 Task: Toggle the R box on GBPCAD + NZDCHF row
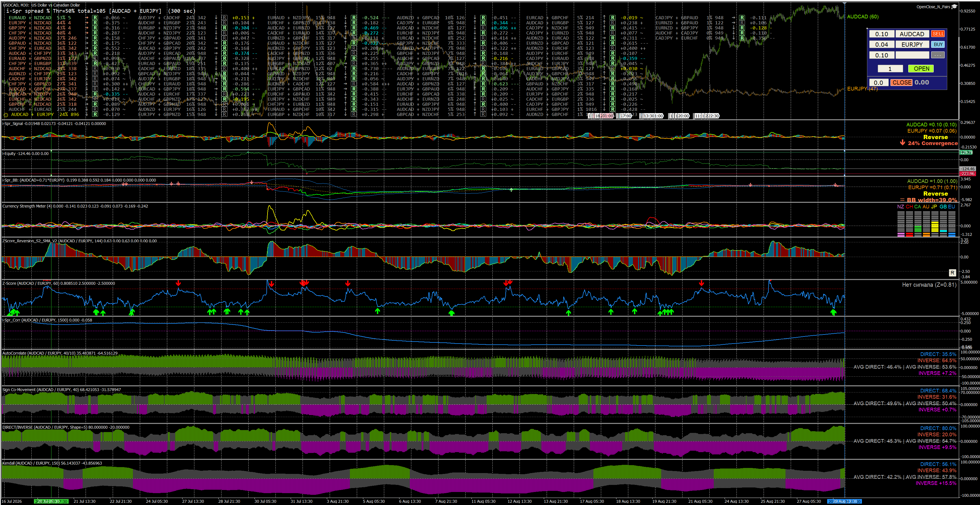point(483,114)
